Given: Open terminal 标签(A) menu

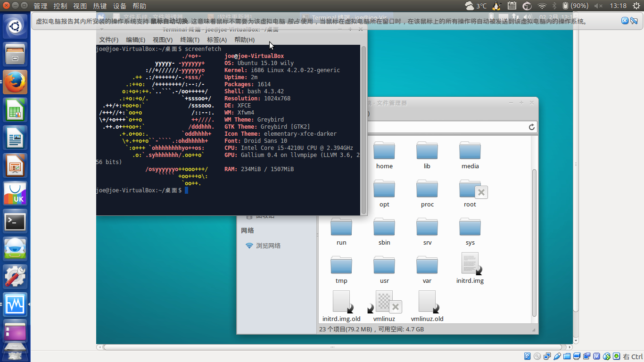Looking at the screenshot, I should click(x=217, y=40).
